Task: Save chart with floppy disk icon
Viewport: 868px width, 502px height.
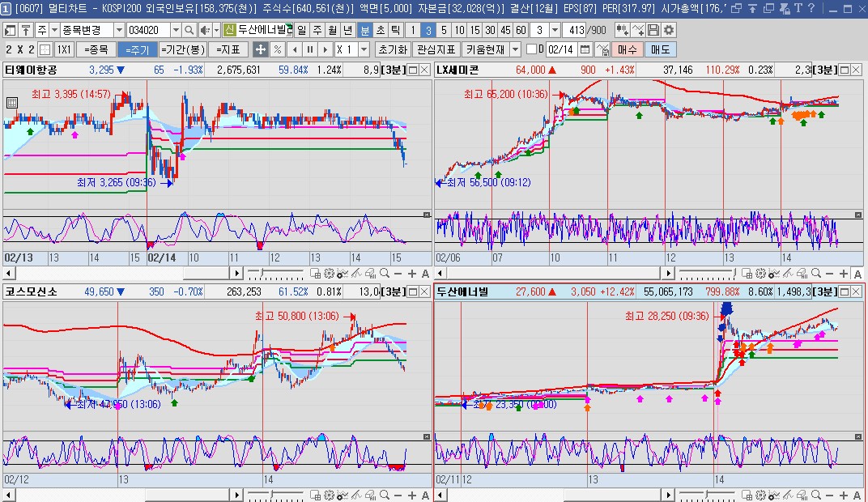Action: point(653,30)
